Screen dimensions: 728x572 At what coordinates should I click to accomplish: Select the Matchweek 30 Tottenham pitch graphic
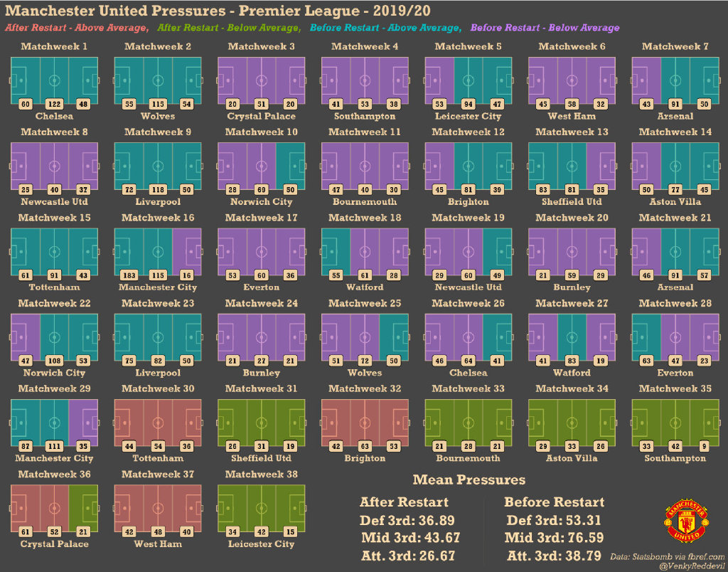158,423
